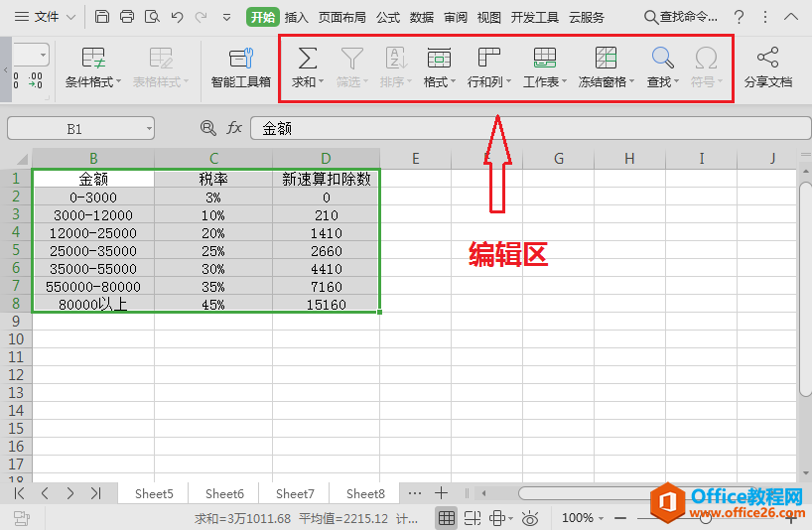Click the 筛选 funnel icon

point(352,58)
